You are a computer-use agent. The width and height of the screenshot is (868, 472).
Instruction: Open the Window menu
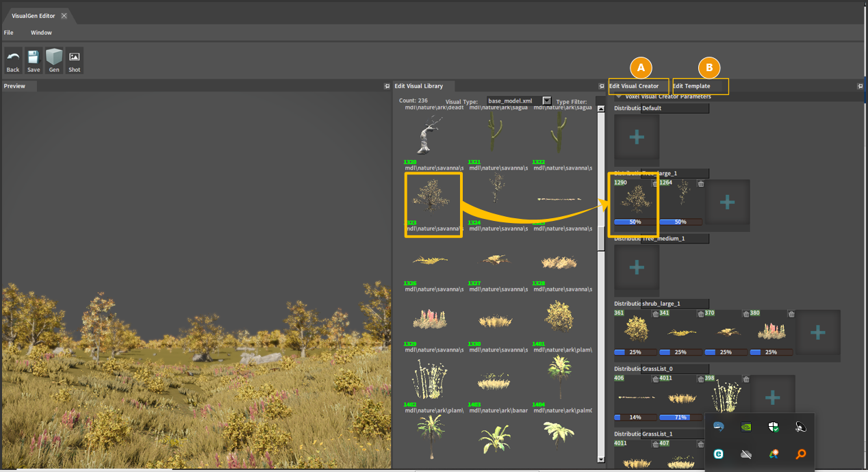click(41, 32)
